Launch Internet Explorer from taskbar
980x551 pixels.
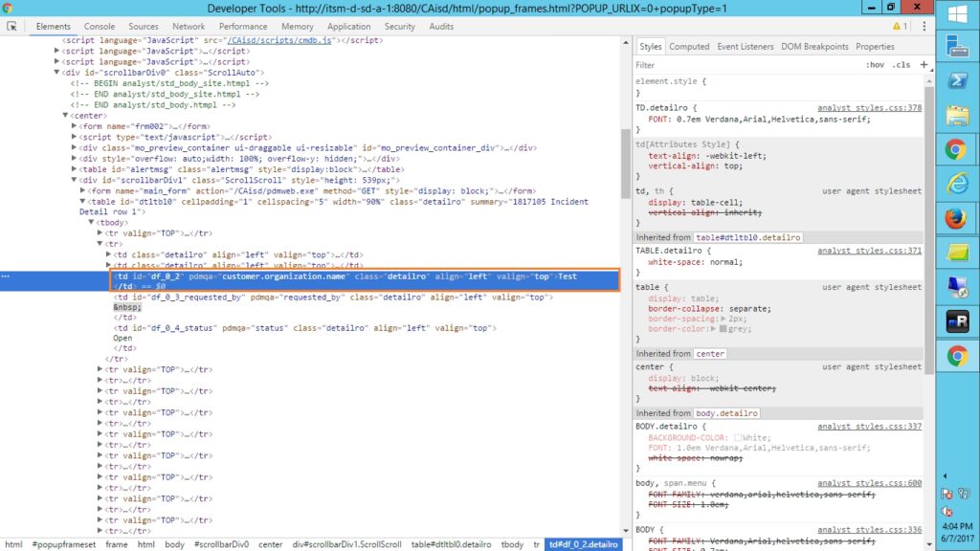pos(956,184)
